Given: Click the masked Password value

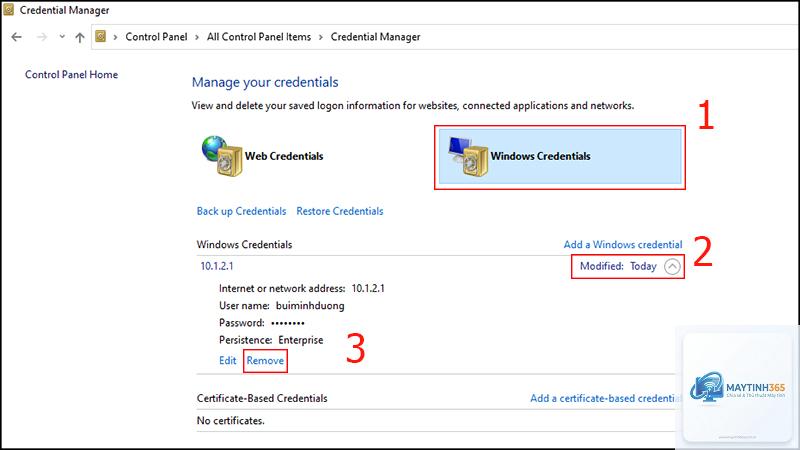Looking at the screenshot, I should [288, 323].
